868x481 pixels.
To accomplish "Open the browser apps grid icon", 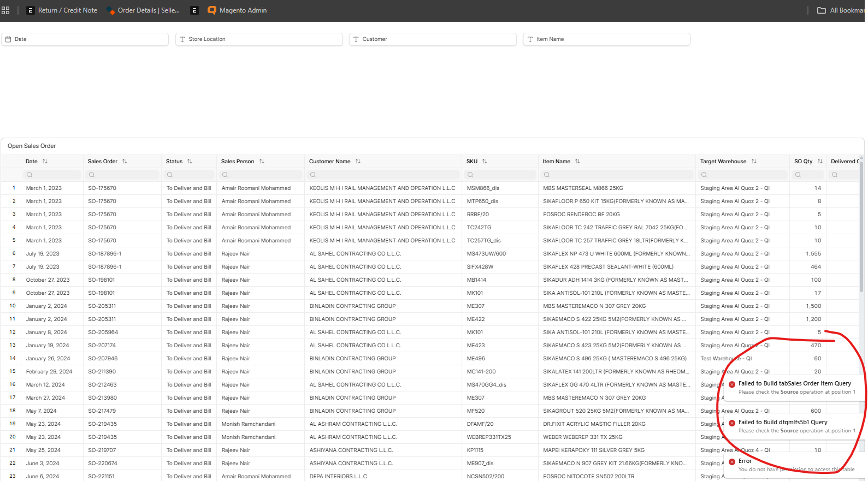I will (x=5, y=10).
